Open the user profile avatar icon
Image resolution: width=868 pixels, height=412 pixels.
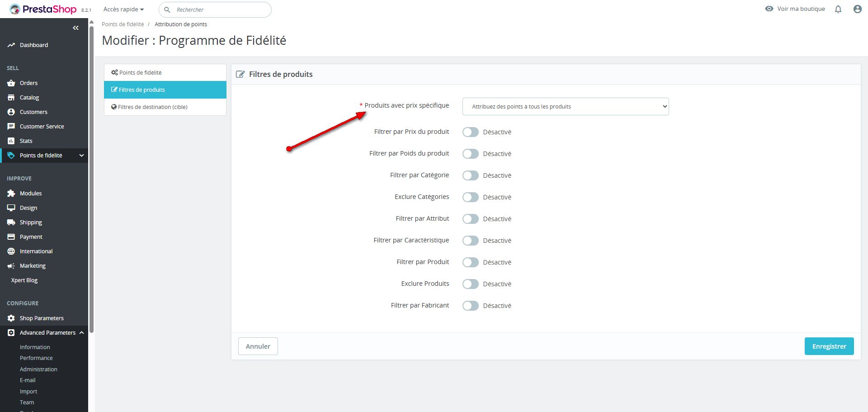[x=857, y=9]
